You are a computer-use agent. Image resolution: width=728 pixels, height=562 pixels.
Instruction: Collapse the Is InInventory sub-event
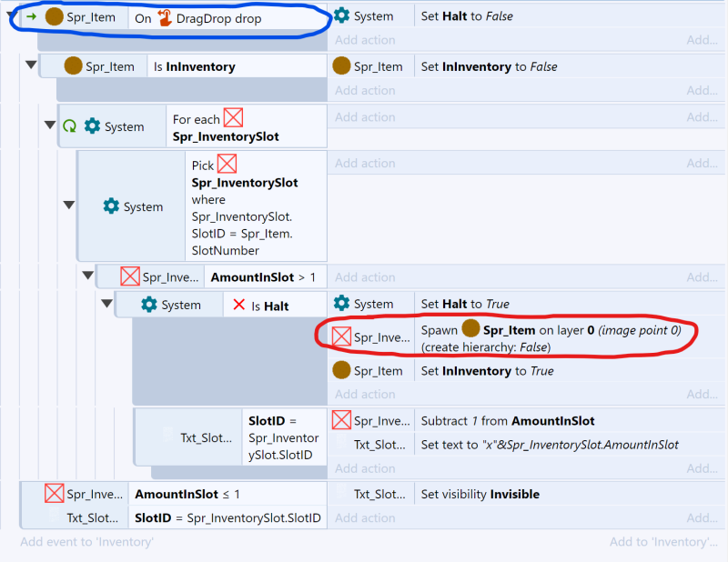click(32, 65)
